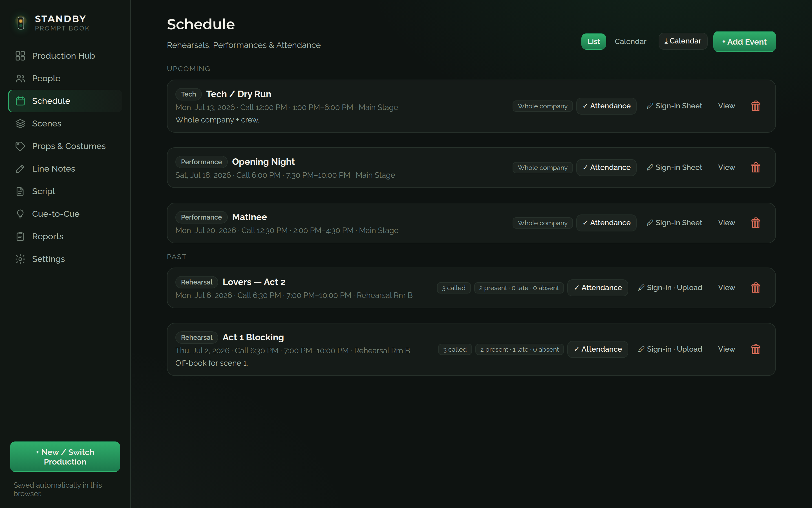The image size is (812, 508).
Task: View the Matinee event
Action: tap(727, 223)
